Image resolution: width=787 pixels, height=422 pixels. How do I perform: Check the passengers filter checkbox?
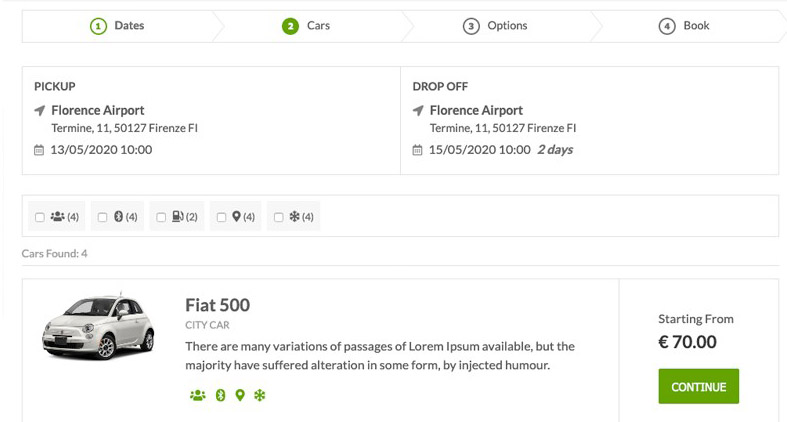click(40, 217)
